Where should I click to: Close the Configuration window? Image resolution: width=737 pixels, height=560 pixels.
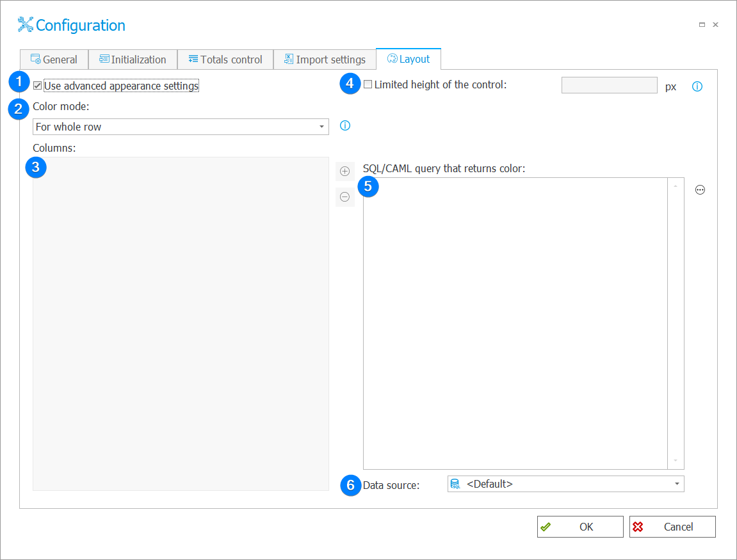715,24
